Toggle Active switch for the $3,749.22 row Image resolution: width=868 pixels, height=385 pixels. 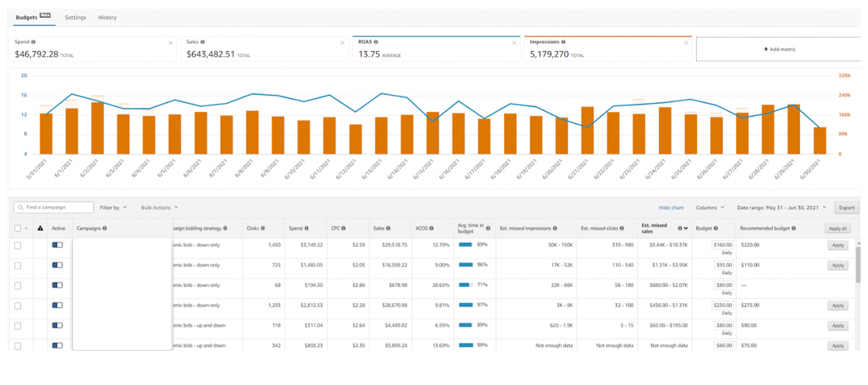click(x=57, y=245)
